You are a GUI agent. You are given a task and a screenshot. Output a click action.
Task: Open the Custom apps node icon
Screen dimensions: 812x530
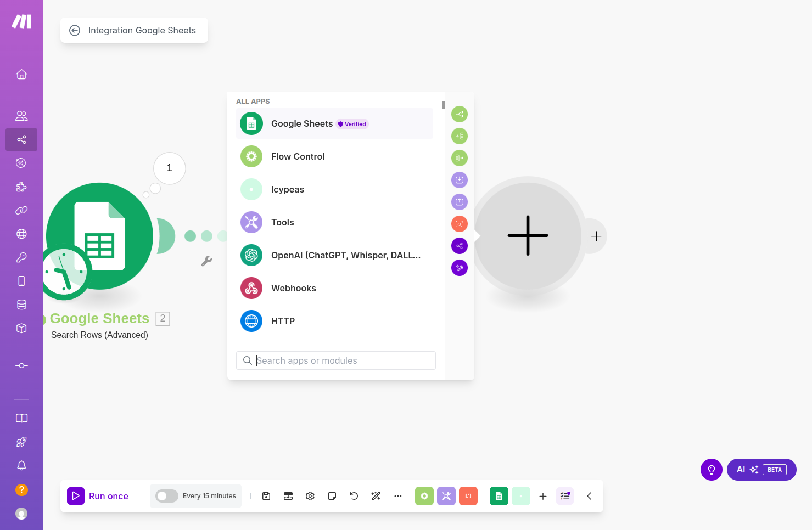(21, 365)
